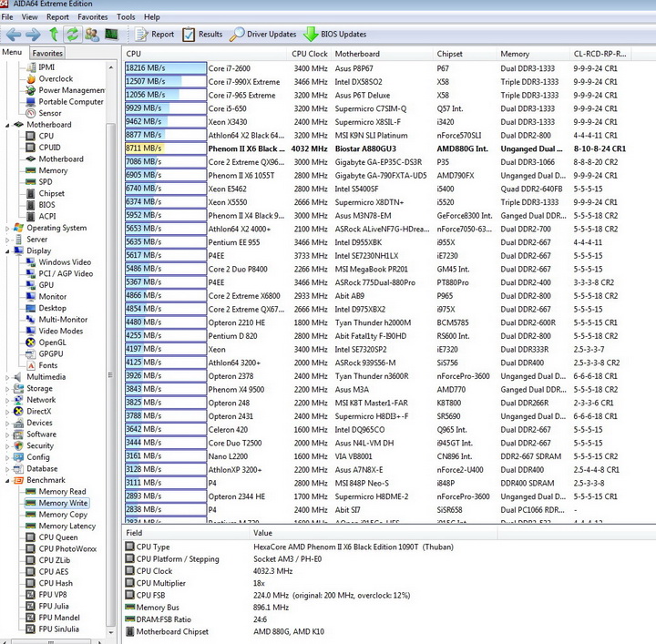
Task: Open the Report wizard from toolbar
Action: point(154,35)
